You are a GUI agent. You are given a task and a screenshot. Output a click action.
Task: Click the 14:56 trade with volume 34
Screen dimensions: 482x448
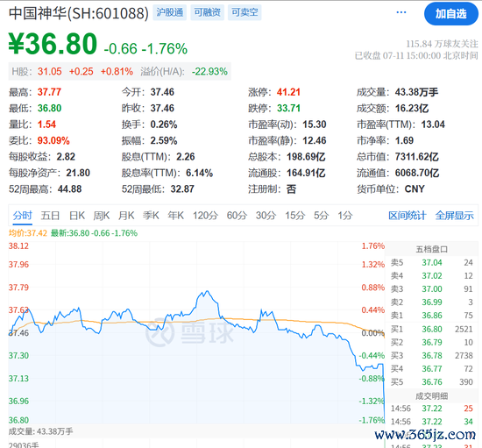pyautogui.click(x=431, y=422)
